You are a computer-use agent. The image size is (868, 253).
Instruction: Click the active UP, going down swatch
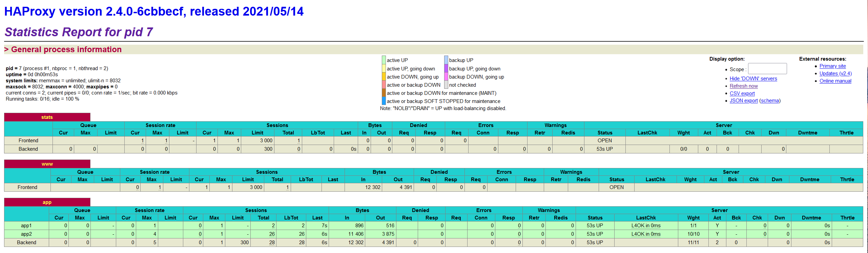click(384, 68)
